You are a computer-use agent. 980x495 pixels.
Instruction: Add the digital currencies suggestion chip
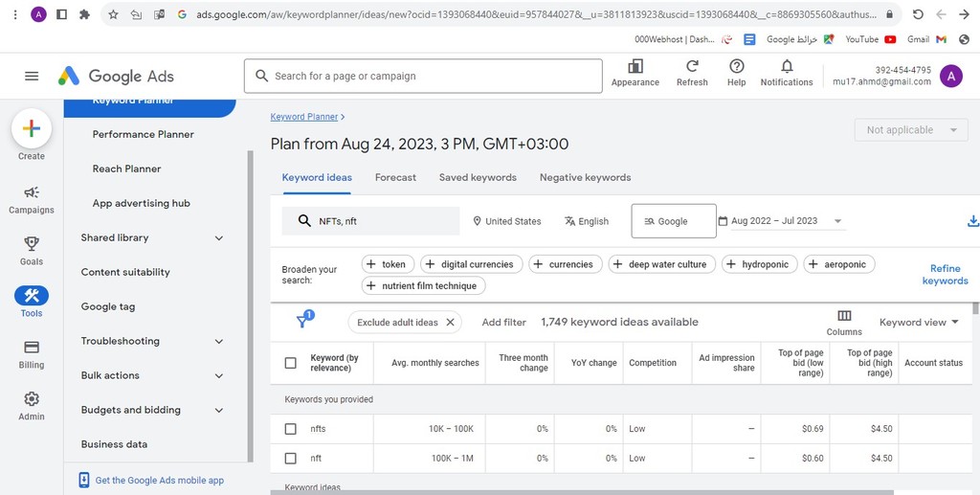click(x=471, y=264)
